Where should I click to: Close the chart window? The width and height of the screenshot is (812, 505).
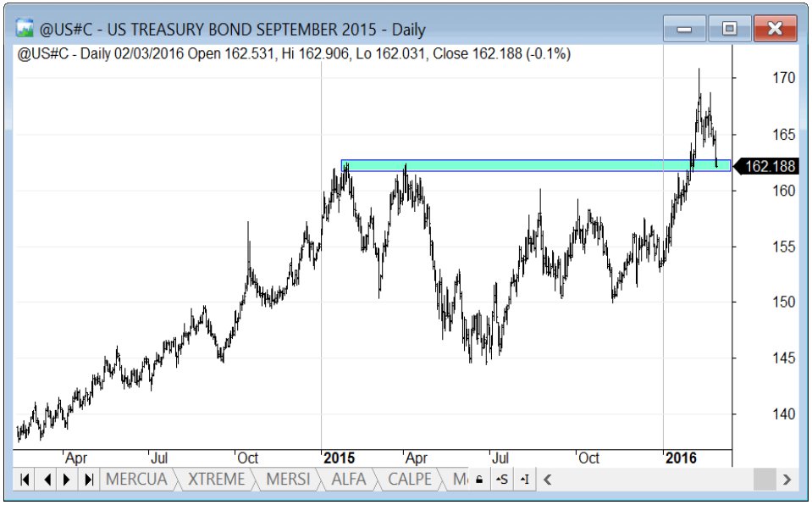point(775,28)
